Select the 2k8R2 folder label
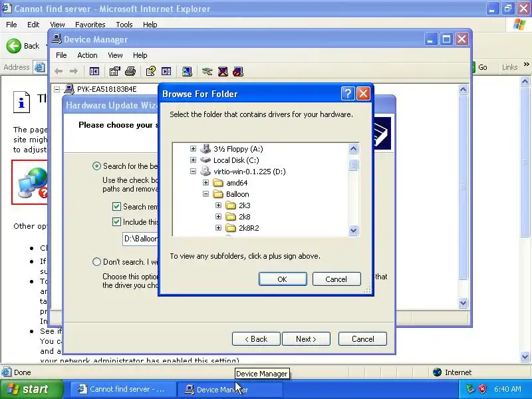Viewport: 532px width, 399px height. click(249, 228)
